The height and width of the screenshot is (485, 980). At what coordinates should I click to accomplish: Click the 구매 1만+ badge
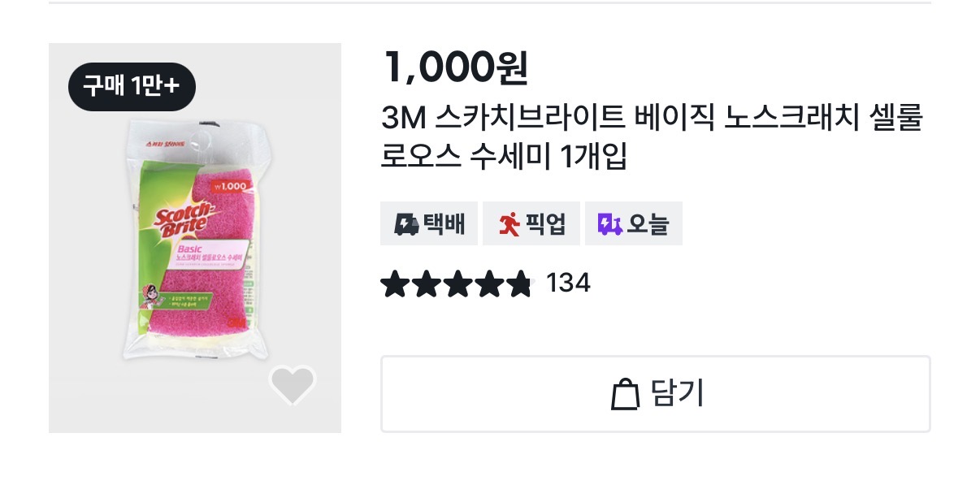pyautogui.click(x=132, y=86)
